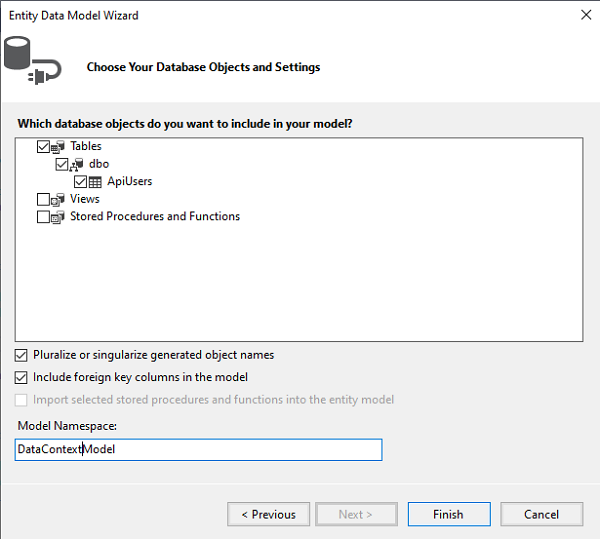
Task: Toggle Include foreign key columns option
Action: (21, 378)
